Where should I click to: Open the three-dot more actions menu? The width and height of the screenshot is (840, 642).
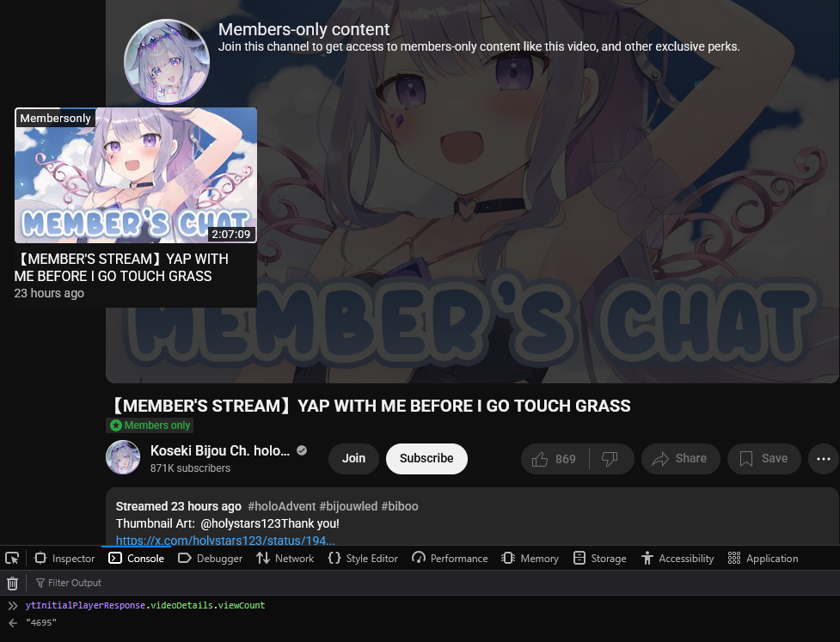pos(824,459)
